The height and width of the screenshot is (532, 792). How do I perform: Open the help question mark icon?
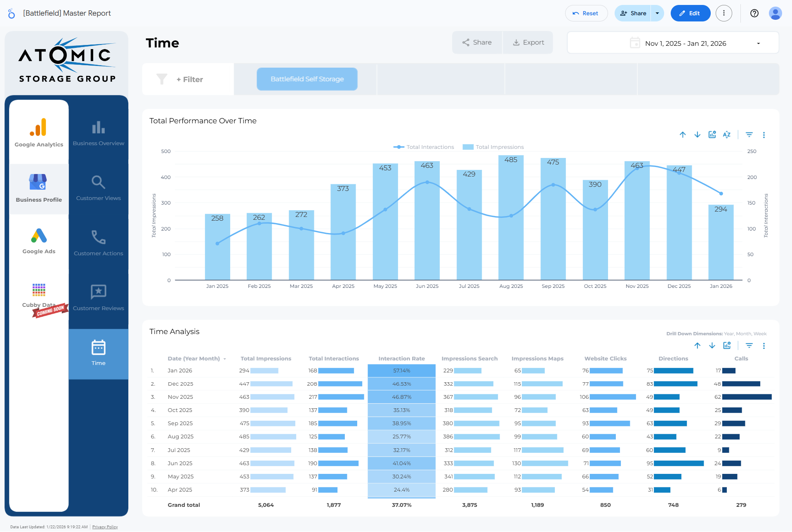(754, 13)
